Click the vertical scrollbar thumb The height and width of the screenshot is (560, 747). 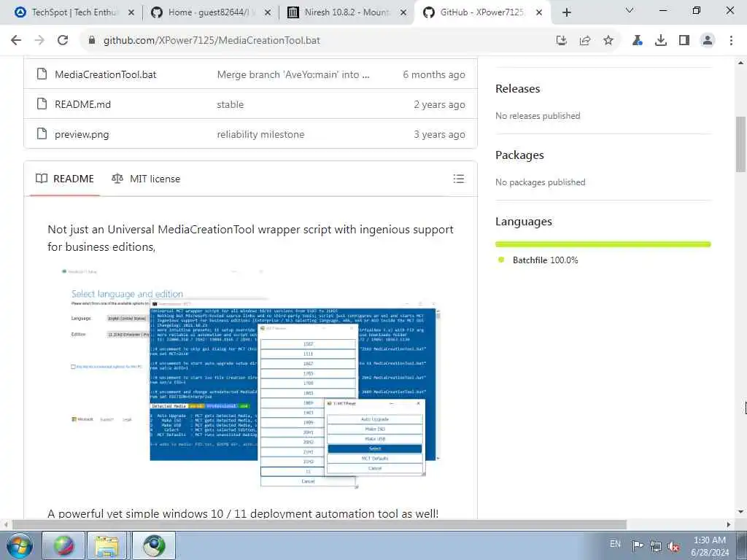(740, 144)
